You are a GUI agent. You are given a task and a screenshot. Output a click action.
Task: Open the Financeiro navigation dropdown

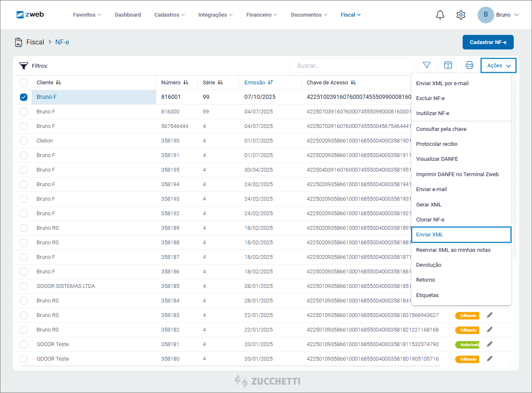tap(261, 15)
